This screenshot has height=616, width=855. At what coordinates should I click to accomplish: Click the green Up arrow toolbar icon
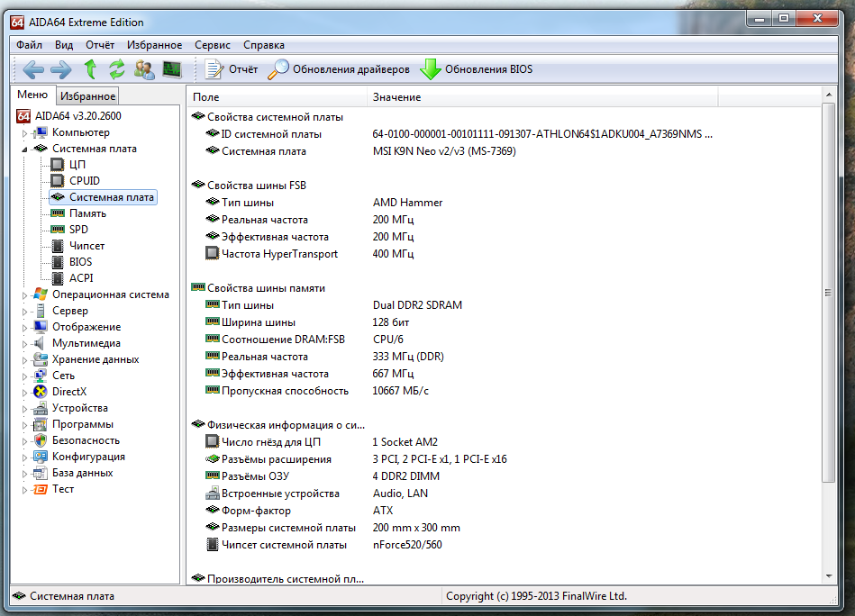(x=89, y=69)
